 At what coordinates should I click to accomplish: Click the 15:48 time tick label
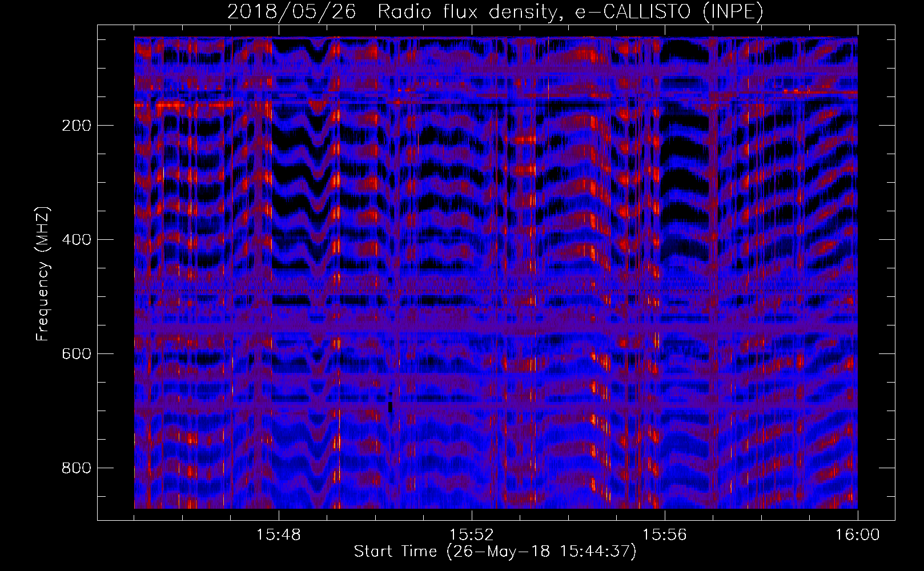click(x=279, y=535)
